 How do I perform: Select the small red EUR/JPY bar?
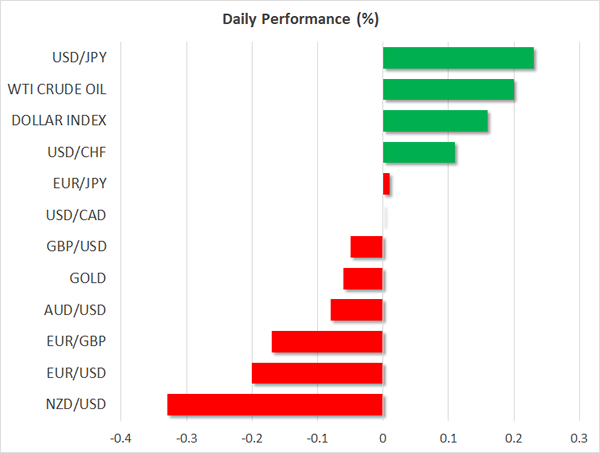pos(386,184)
